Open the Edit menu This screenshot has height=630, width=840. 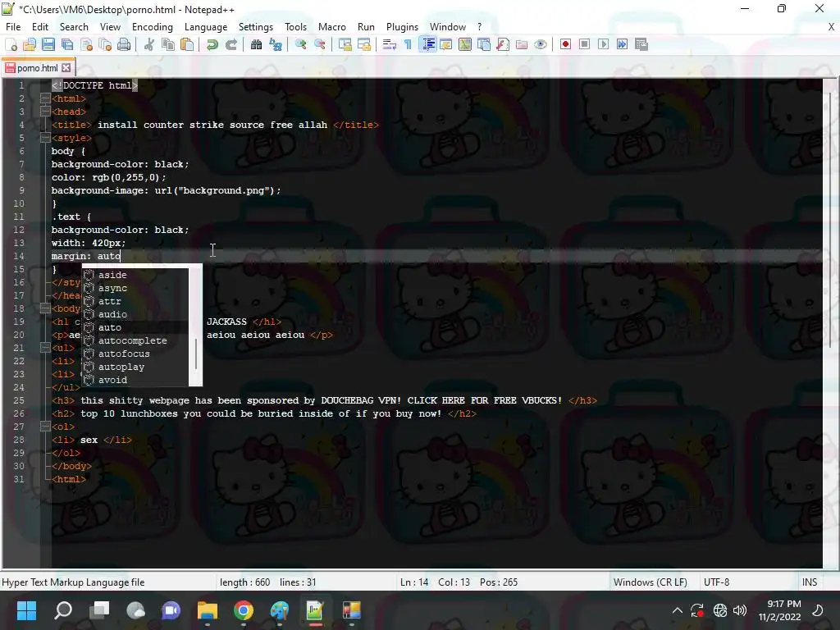(40, 27)
